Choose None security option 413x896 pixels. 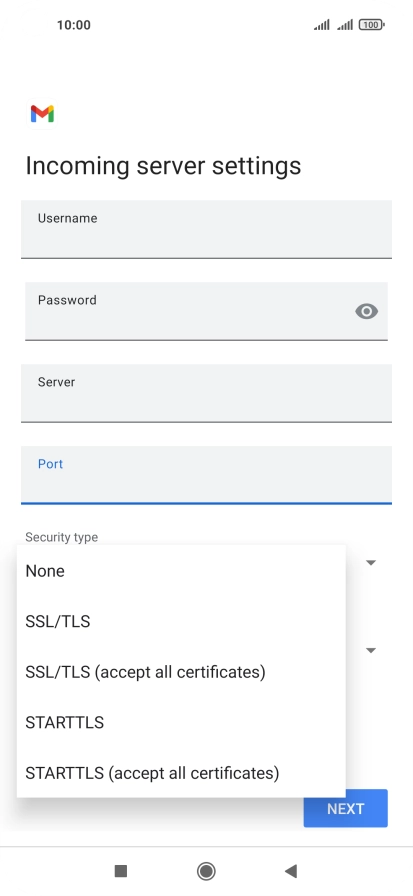[x=181, y=571]
